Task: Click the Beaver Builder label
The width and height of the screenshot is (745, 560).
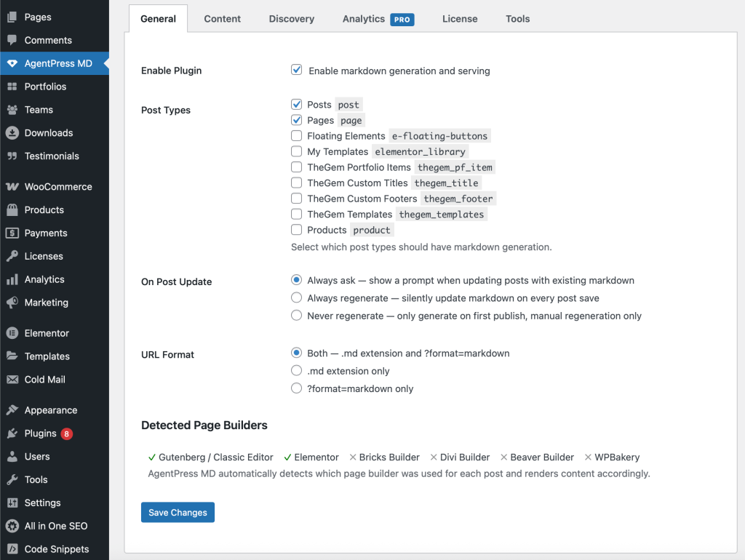Action: [x=542, y=457]
